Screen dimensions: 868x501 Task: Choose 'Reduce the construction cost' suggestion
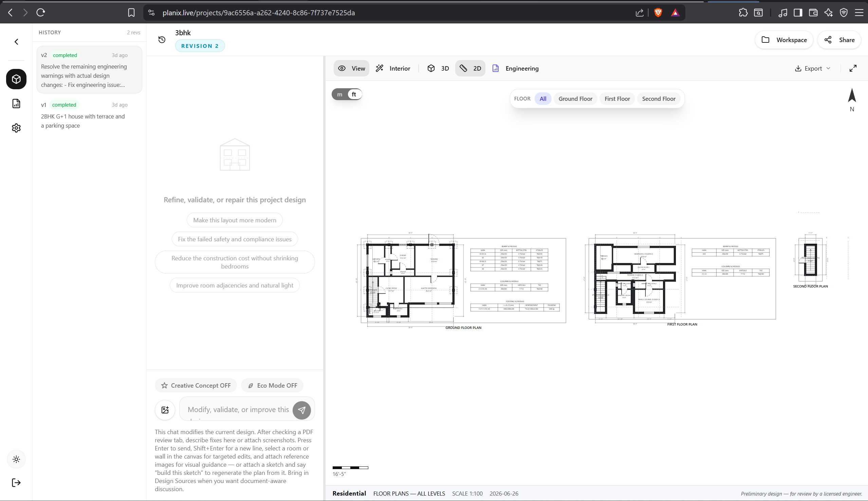[x=235, y=262]
